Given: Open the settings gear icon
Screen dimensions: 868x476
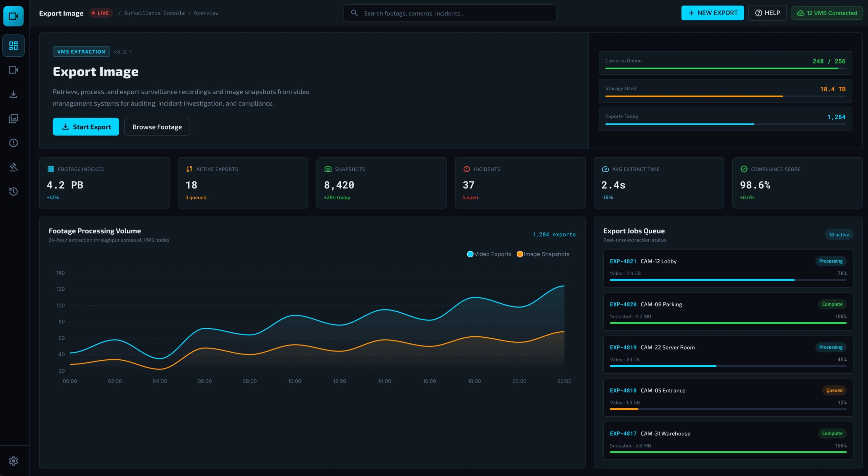Looking at the screenshot, I should 14,461.
